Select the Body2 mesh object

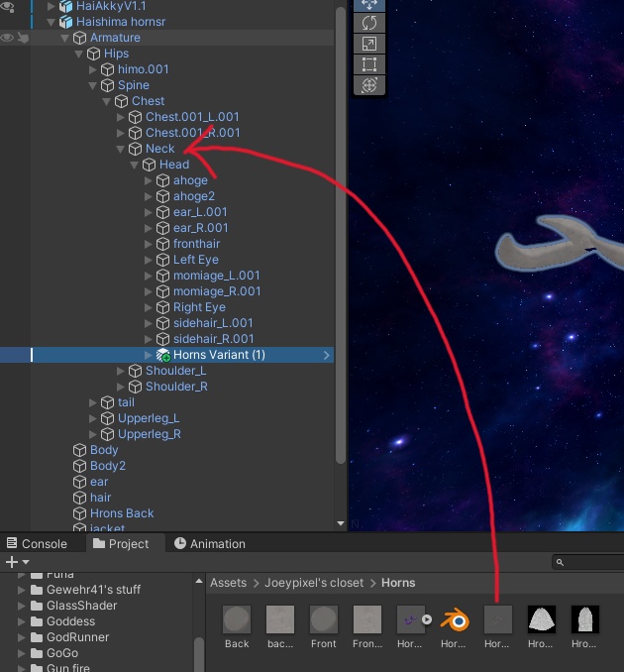coord(108,466)
